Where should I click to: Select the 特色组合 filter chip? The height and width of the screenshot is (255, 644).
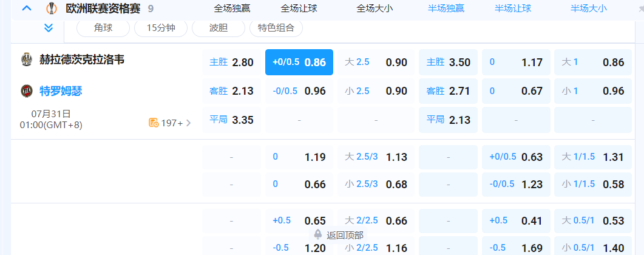tap(276, 29)
